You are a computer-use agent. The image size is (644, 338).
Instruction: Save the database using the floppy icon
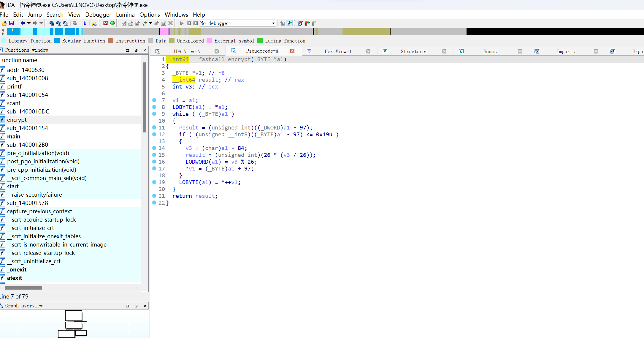pos(12,23)
